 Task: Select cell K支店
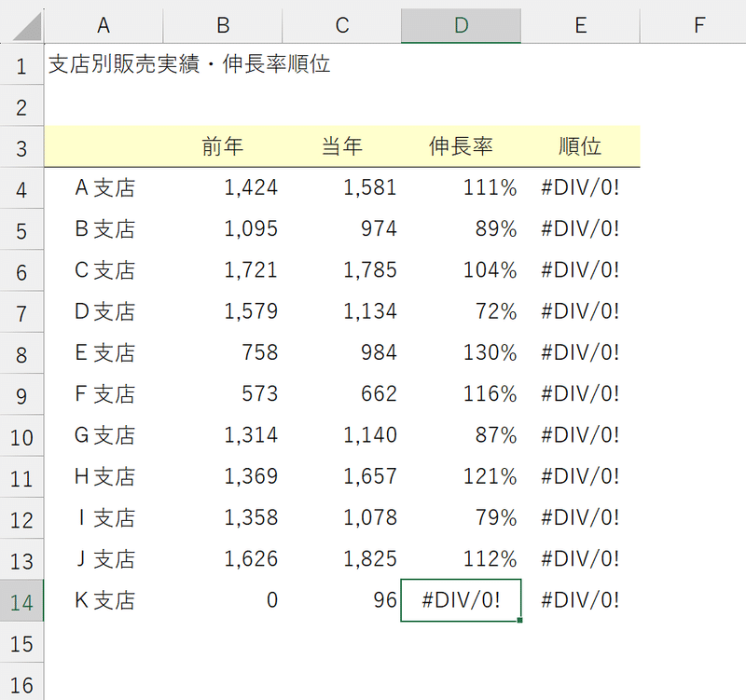[x=104, y=600]
